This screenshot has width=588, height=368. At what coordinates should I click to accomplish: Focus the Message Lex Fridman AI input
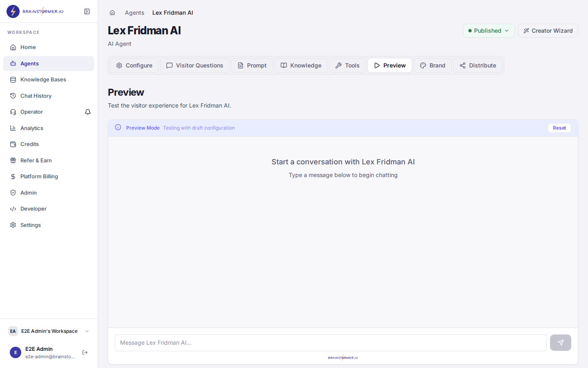pyautogui.click(x=331, y=343)
